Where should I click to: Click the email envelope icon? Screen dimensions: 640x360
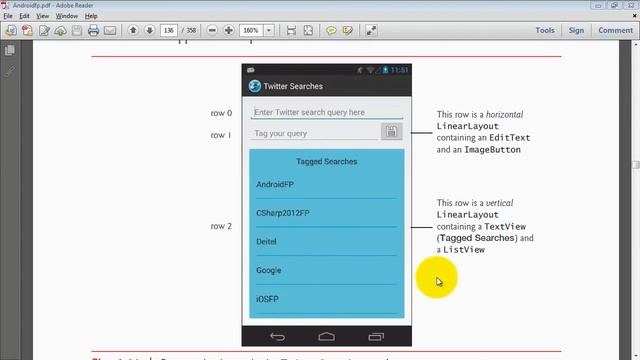pos(110,30)
